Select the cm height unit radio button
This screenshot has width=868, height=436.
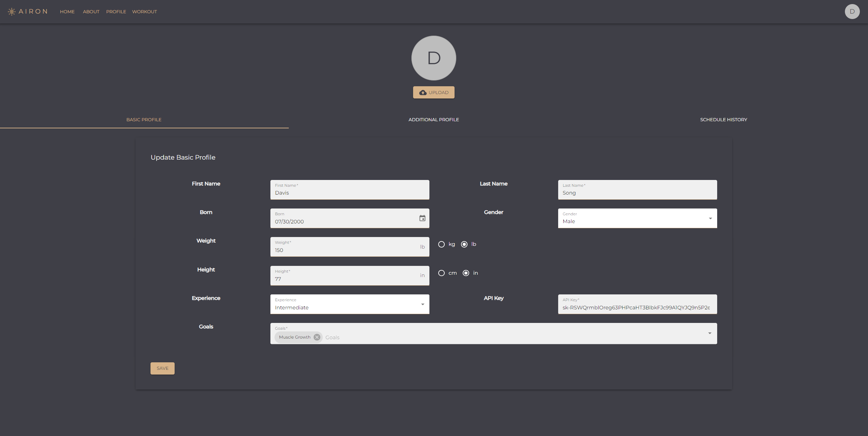pyautogui.click(x=442, y=273)
